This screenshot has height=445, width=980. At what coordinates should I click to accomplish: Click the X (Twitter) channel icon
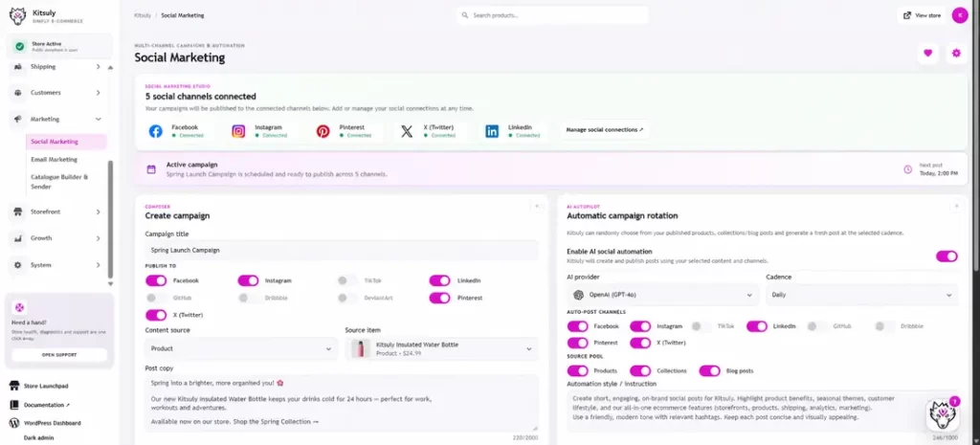[x=407, y=131]
